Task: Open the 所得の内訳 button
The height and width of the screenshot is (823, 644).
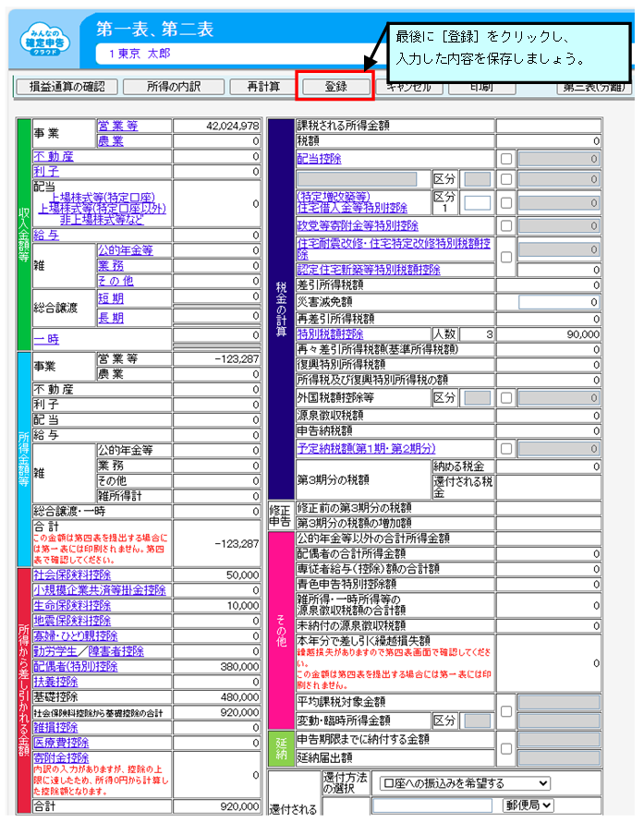Action: click(x=174, y=87)
